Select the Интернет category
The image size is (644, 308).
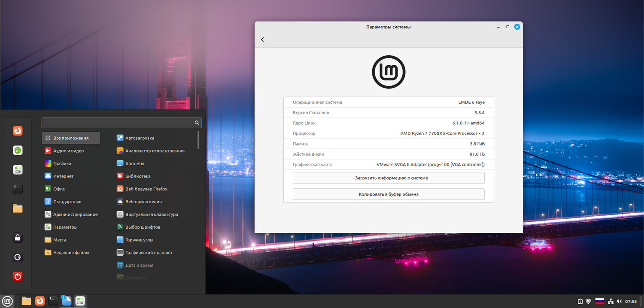(71, 176)
